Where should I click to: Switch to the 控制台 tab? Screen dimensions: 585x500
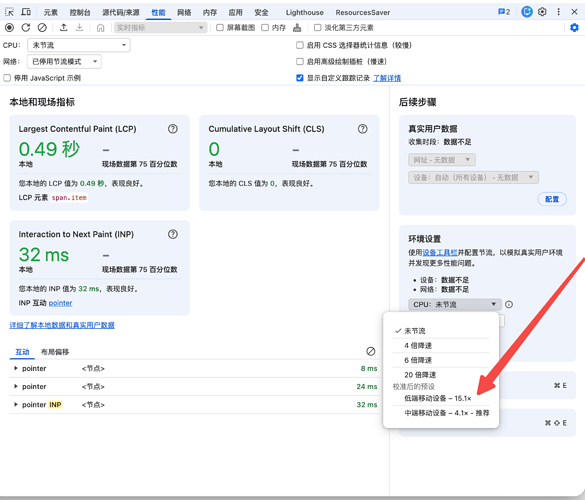80,12
